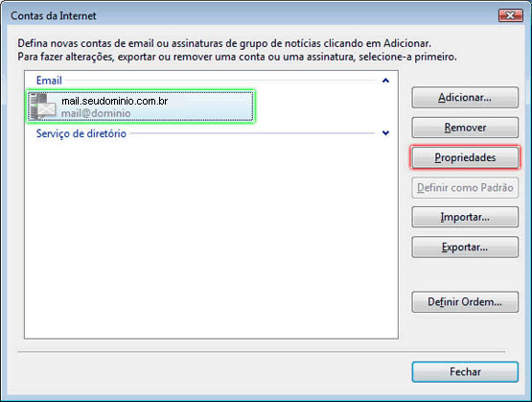Click the Remover button

pos(465,128)
